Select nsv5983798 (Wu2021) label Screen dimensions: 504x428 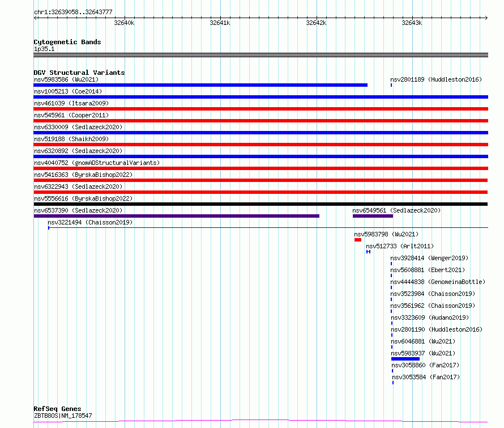tap(386, 234)
